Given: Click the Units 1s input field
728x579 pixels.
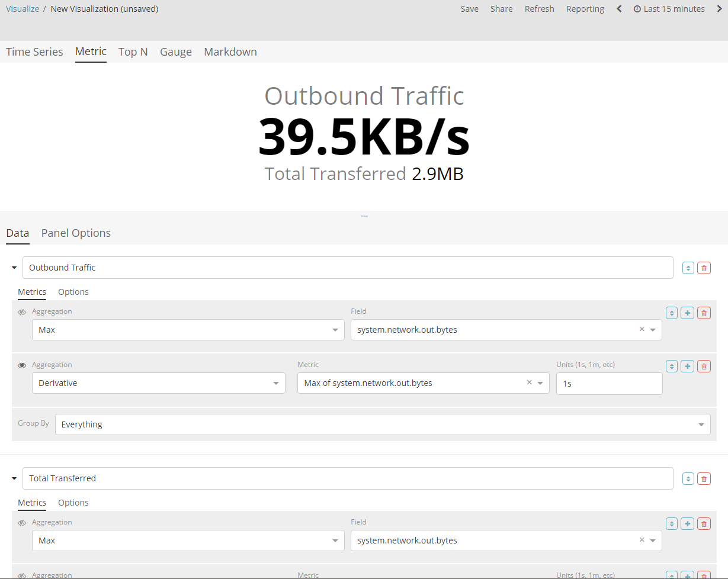Looking at the screenshot, I should coord(608,383).
